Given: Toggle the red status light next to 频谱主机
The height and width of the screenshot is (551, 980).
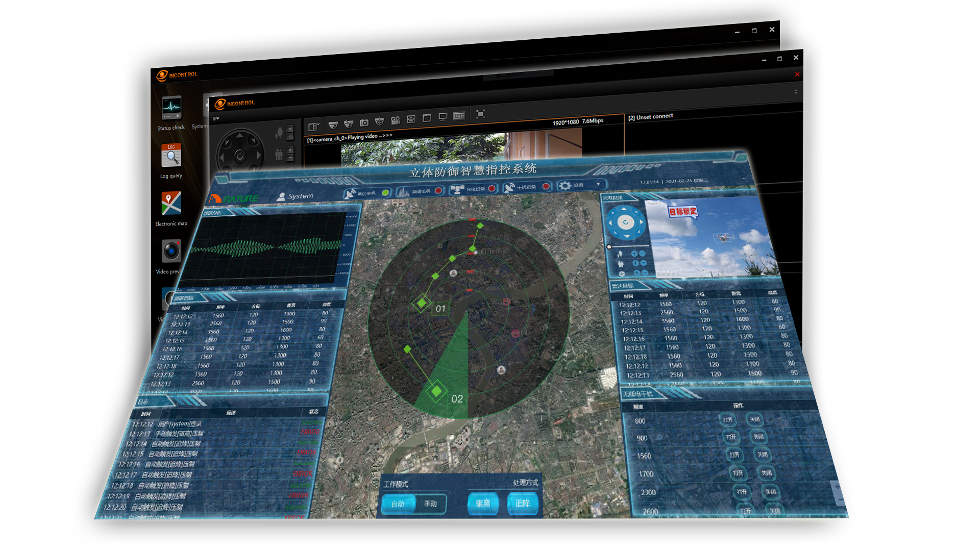Looking at the screenshot, I should point(438,190).
